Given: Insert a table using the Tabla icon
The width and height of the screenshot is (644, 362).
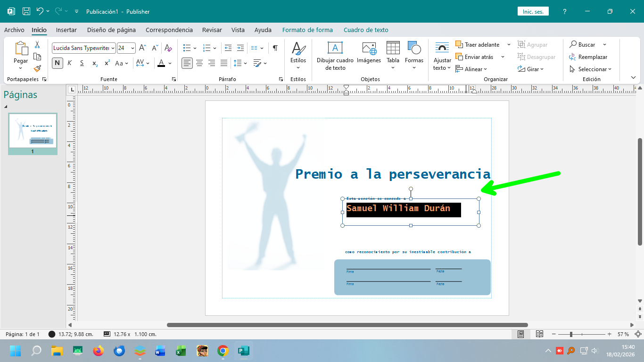Looking at the screenshot, I should tap(393, 51).
